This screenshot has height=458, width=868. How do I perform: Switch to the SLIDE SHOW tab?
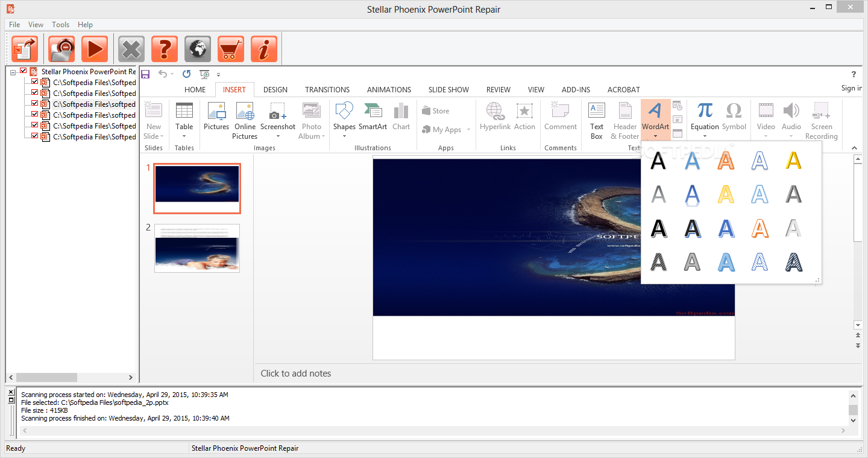coord(448,89)
